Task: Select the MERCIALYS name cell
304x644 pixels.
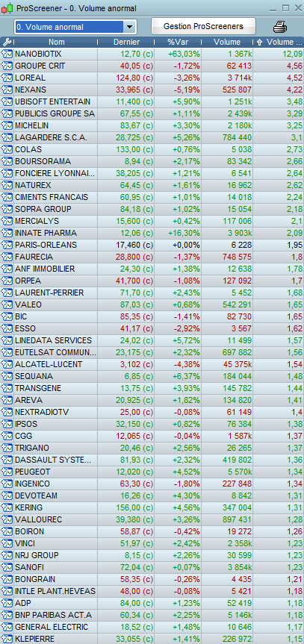Action: tap(55, 221)
